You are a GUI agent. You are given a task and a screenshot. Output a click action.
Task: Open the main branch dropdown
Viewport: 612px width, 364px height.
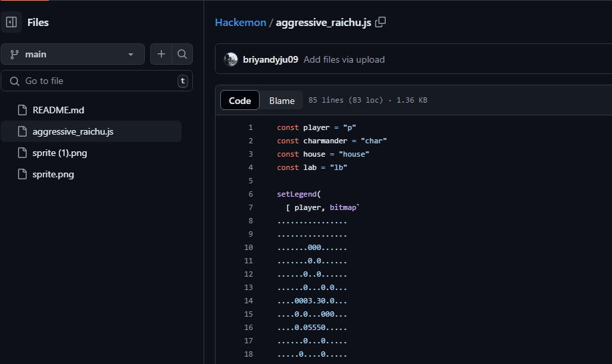tap(72, 54)
